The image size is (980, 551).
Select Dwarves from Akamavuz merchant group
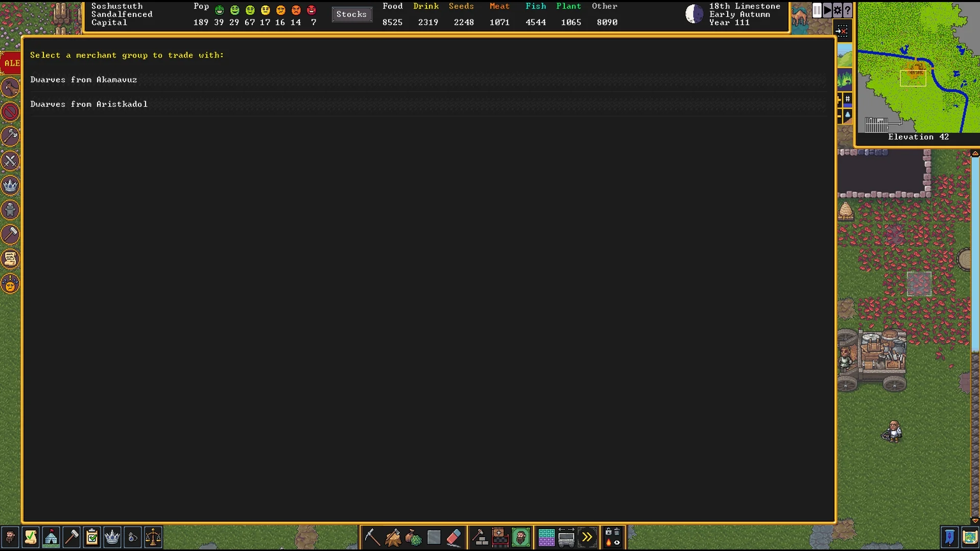428,80
